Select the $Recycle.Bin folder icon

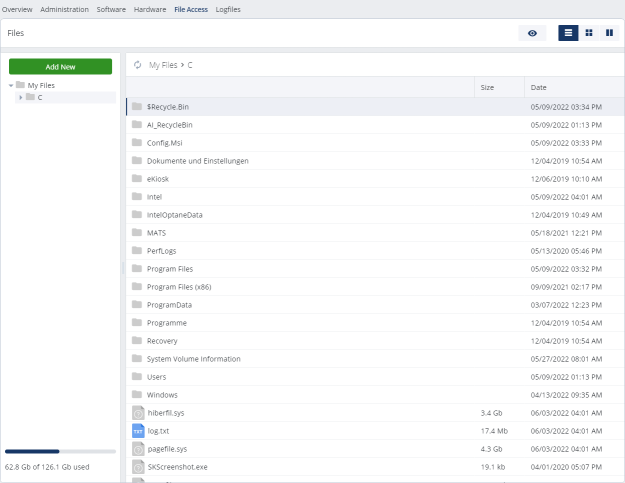tap(137, 106)
